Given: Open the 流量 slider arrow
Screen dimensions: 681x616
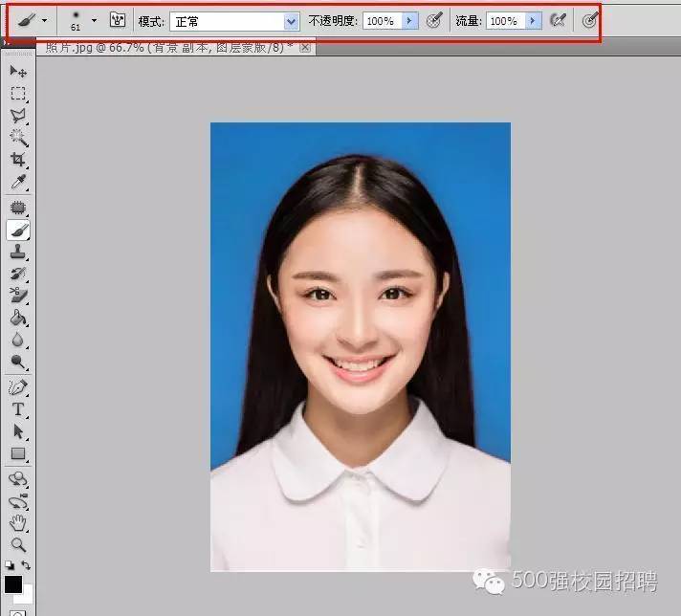Looking at the screenshot, I should point(533,21).
